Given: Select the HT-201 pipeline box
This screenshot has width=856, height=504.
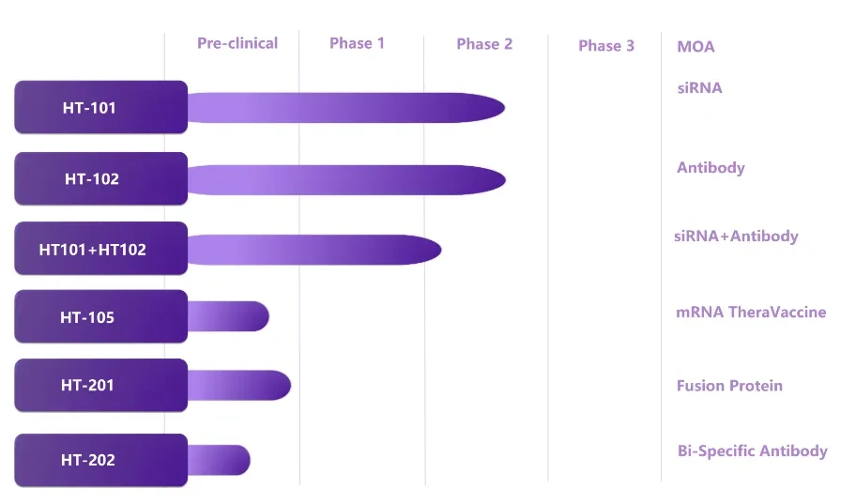Looking at the screenshot, I should [x=101, y=385].
